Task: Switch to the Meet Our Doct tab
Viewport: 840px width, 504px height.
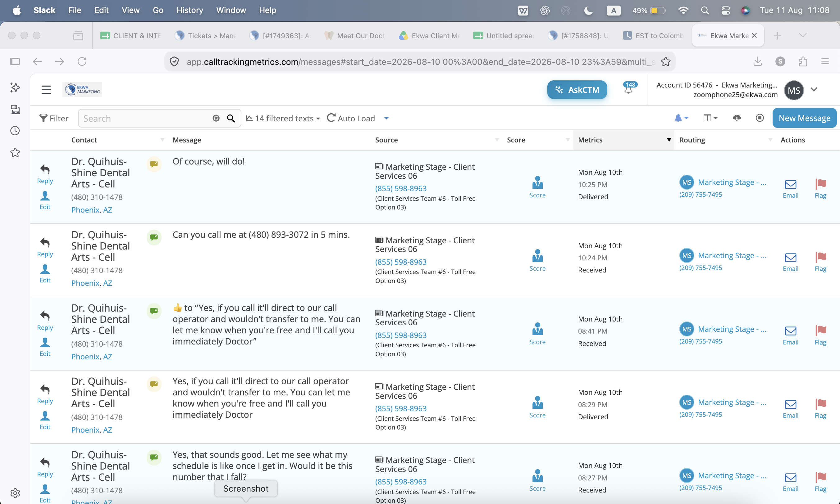Action: (354, 35)
